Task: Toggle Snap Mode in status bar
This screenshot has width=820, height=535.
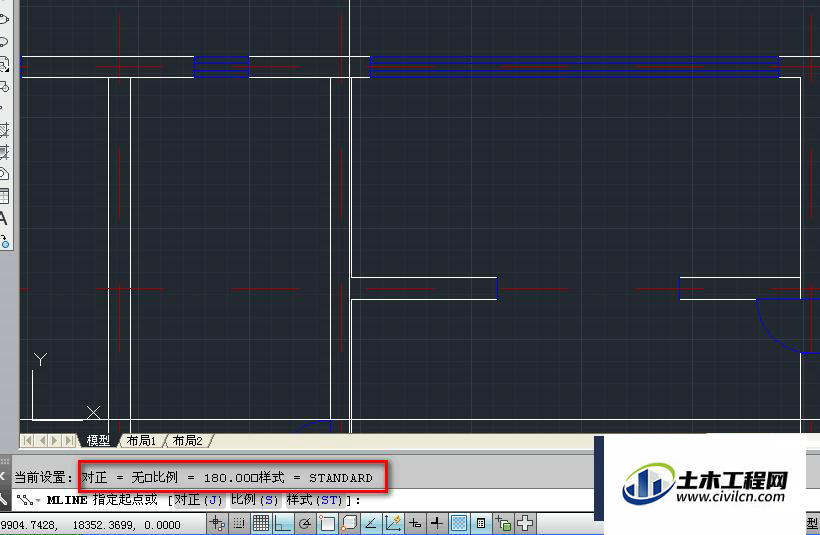Action: click(238, 523)
